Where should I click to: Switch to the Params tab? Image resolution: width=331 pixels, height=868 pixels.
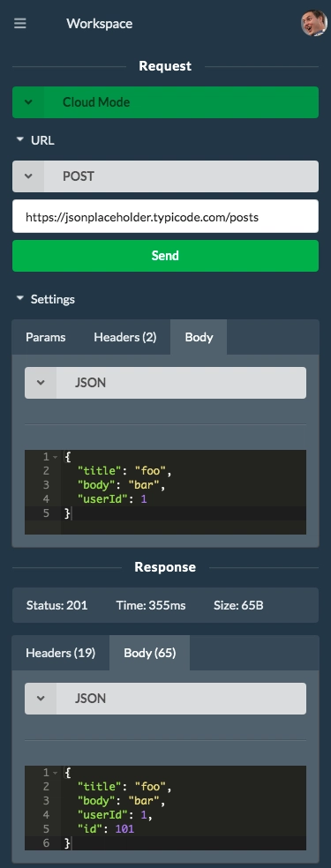coord(45,337)
